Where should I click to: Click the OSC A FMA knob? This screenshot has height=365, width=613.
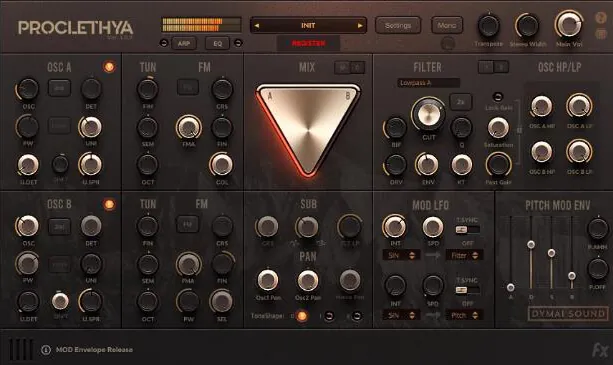click(x=189, y=127)
